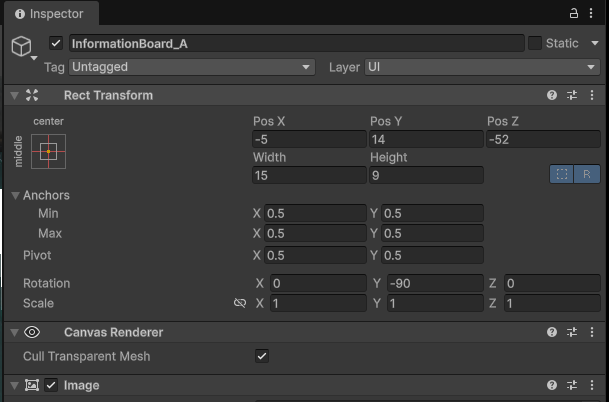609x402 pixels.
Task: Select the Inspector tab
Action: (x=50, y=14)
